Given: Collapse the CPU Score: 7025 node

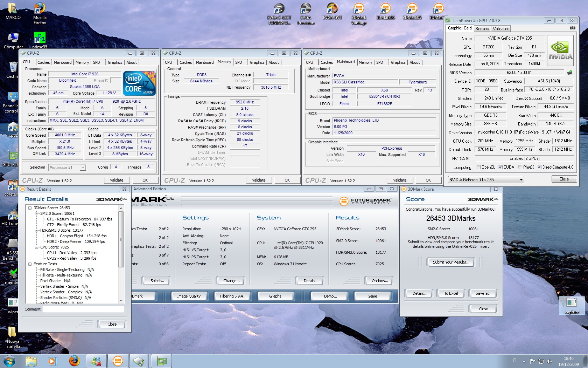Looking at the screenshot, I should pos(36,247).
